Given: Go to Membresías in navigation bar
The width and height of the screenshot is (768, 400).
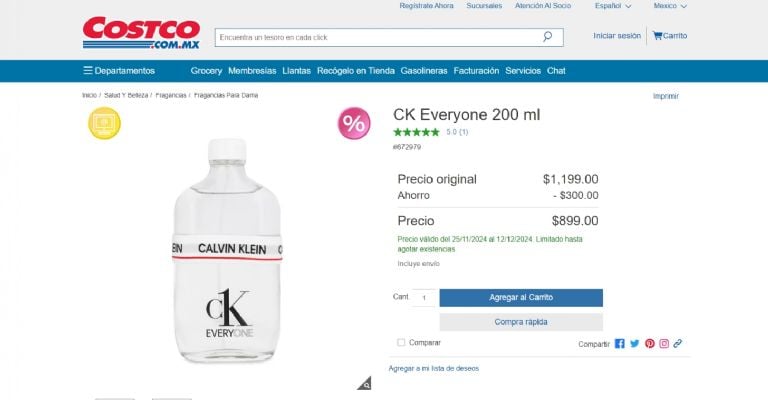Looking at the screenshot, I should coord(252,71).
